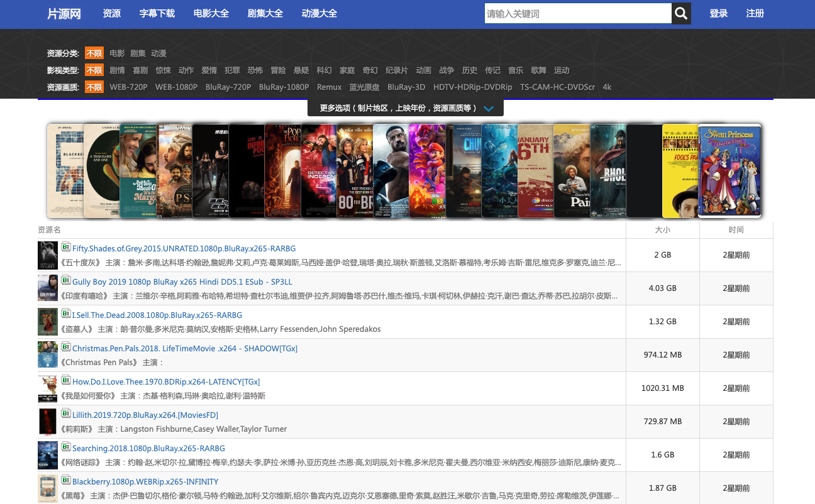The height and width of the screenshot is (504, 815).
Task: Filter genre by 纪录片
Action: pyautogui.click(x=397, y=70)
